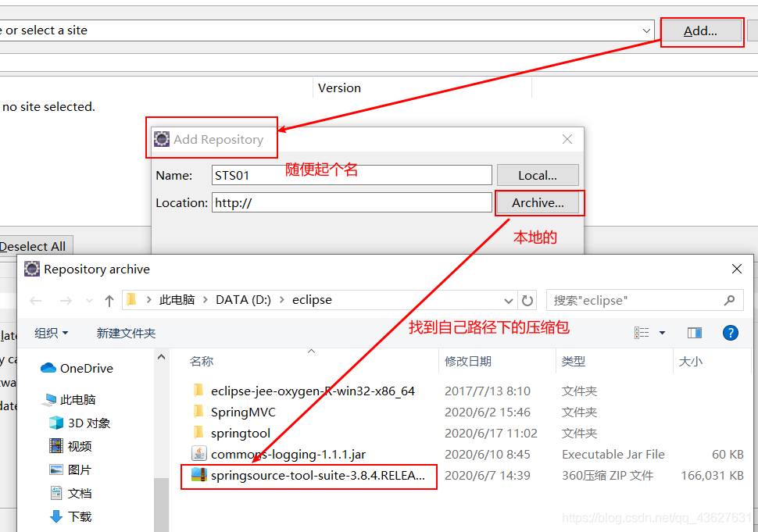Select 图片 in the navigation pane
The height and width of the screenshot is (532, 758).
[70, 470]
